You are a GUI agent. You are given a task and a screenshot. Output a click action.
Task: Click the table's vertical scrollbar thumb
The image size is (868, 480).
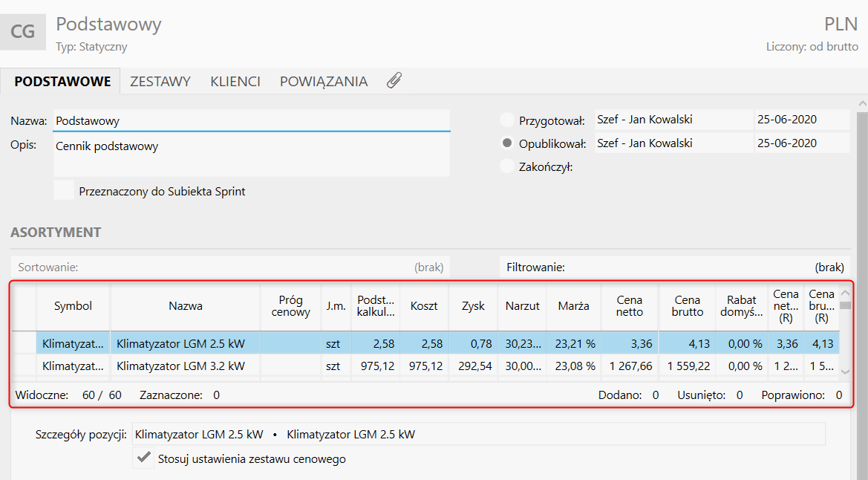(845, 305)
